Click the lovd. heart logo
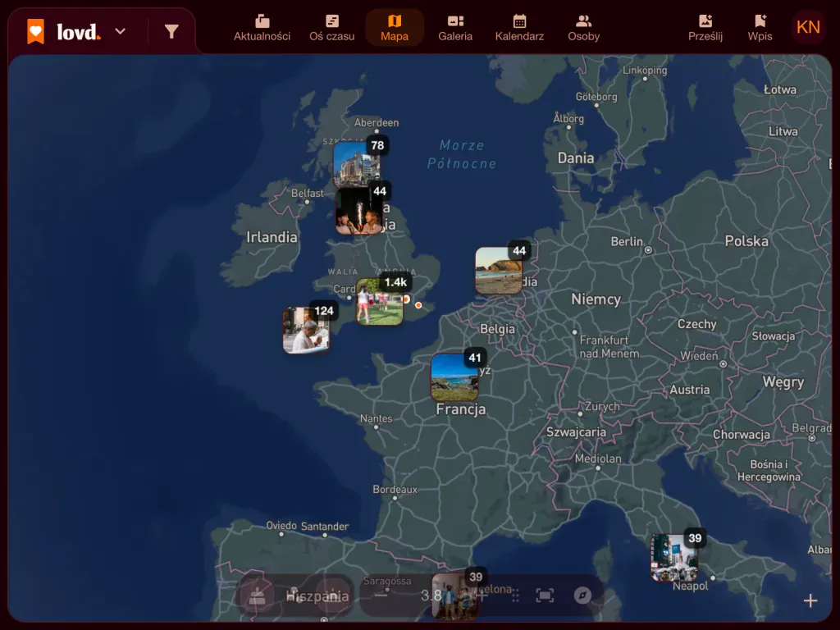Screen dimensions: 840x630 coord(36,32)
